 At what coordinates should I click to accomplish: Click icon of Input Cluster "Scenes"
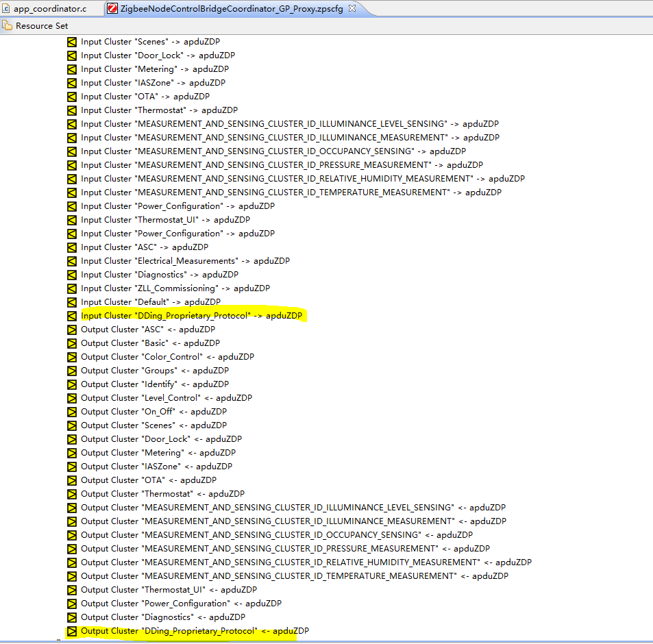point(72,42)
